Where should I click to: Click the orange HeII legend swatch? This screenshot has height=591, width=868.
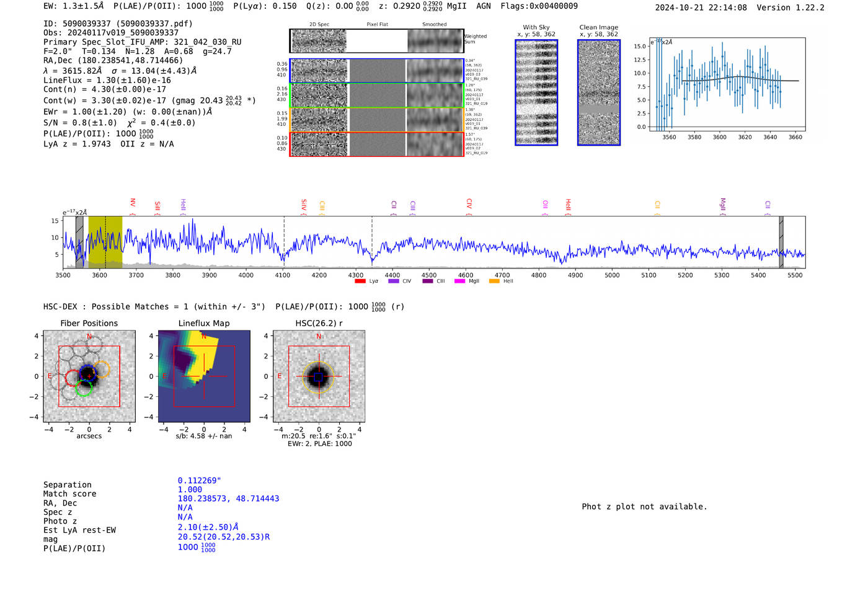tap(494, 282)
